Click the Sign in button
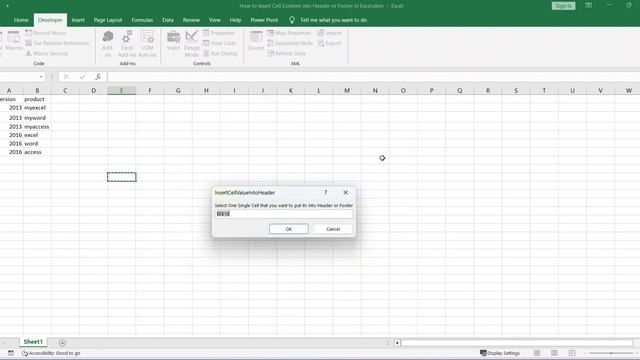 563,6
